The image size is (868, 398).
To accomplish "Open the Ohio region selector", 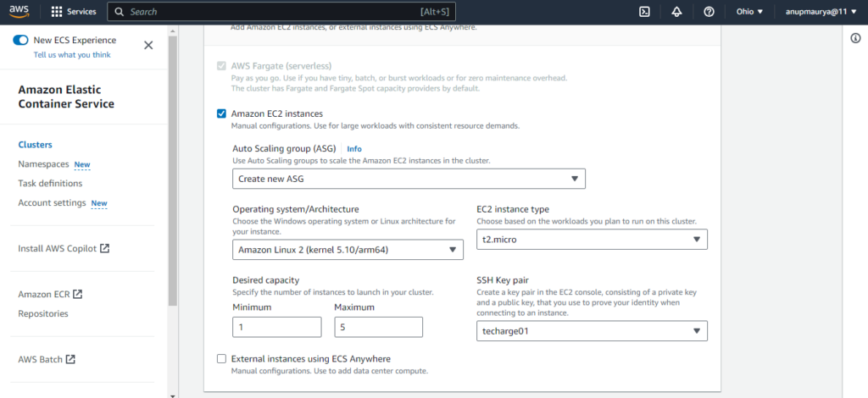I will point(749,12).
